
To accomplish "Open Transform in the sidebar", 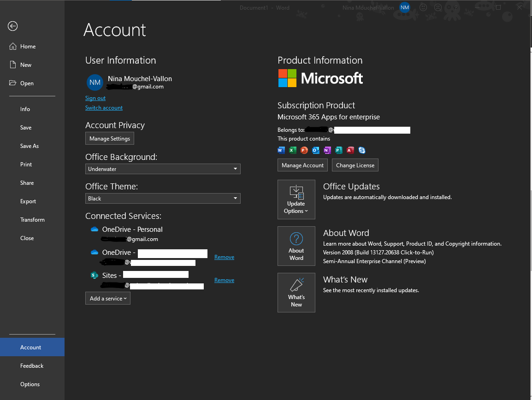I will point(32,220).
